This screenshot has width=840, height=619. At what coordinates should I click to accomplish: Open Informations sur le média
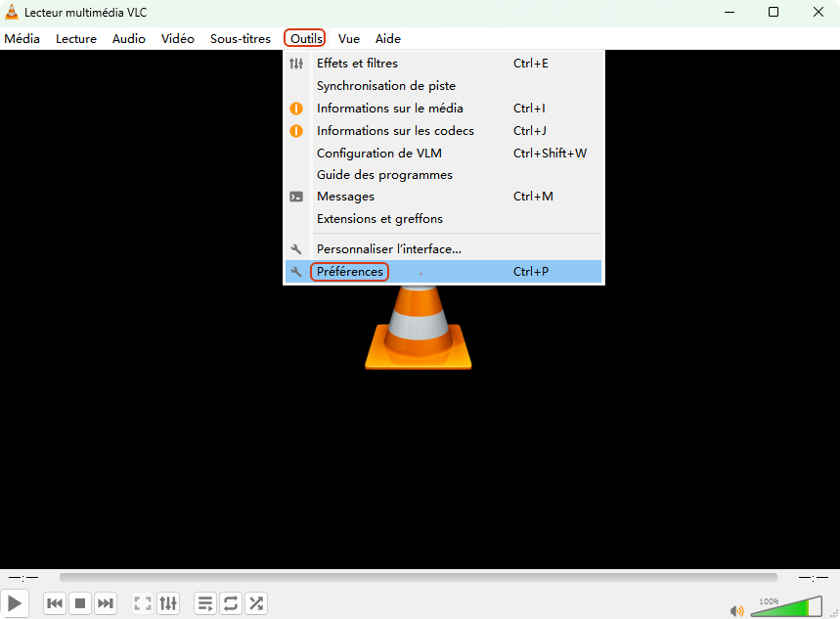coord(444,109)
